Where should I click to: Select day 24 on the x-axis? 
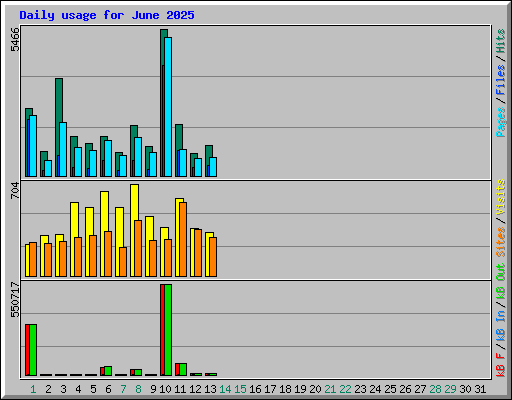point(375,389)
